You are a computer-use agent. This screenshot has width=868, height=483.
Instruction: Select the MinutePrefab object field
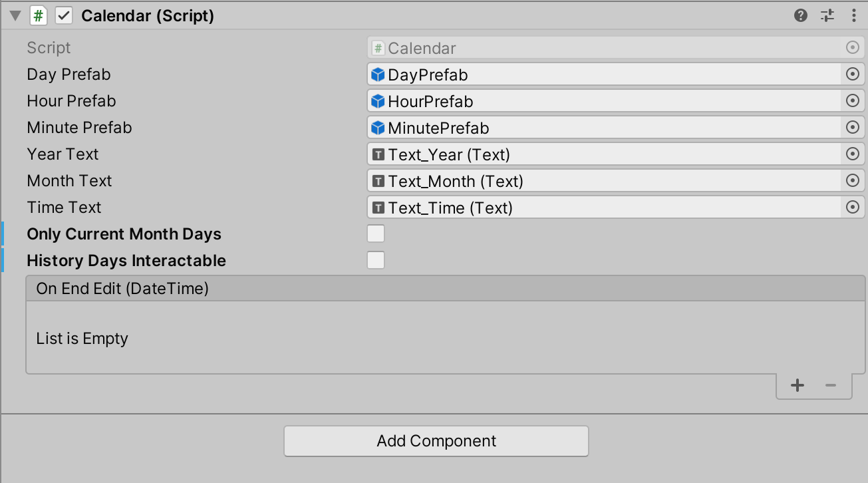click(599, 127)
